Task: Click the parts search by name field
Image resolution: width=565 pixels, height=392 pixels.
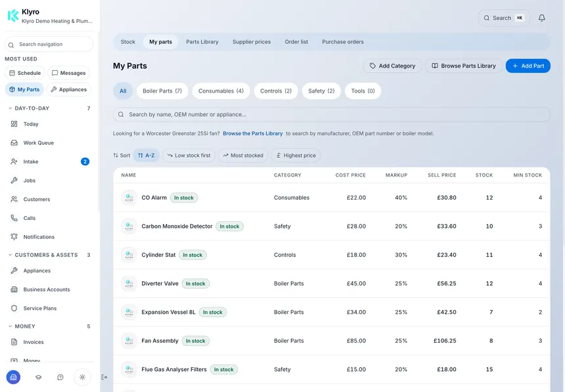Action: point(332,114)
